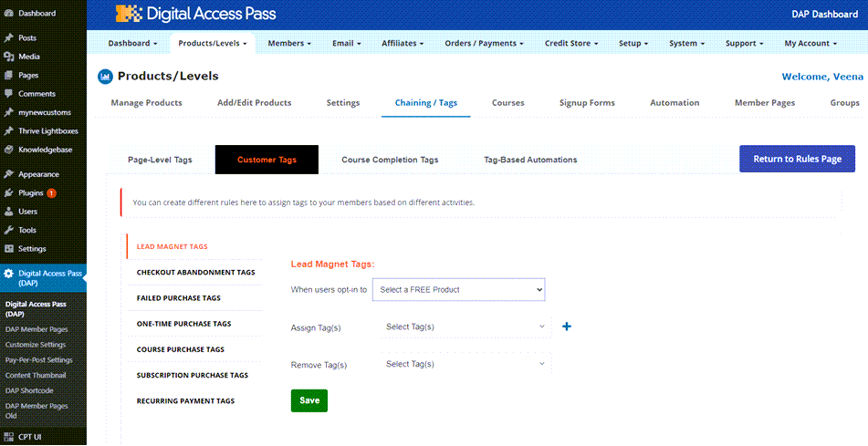
Task: Click the mynewcustoms pin icon
Action: tap(8, 112)
